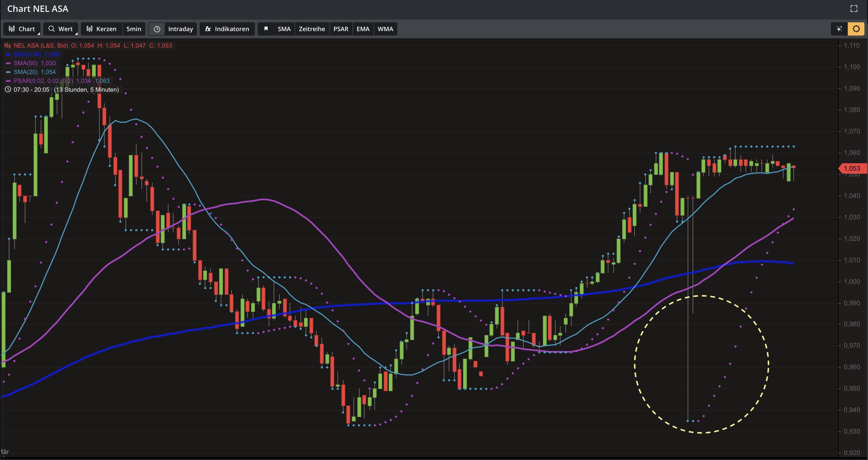Click the bookmark flag icon
This screenshot has height=460, width=868.
[x=266, y=29]
